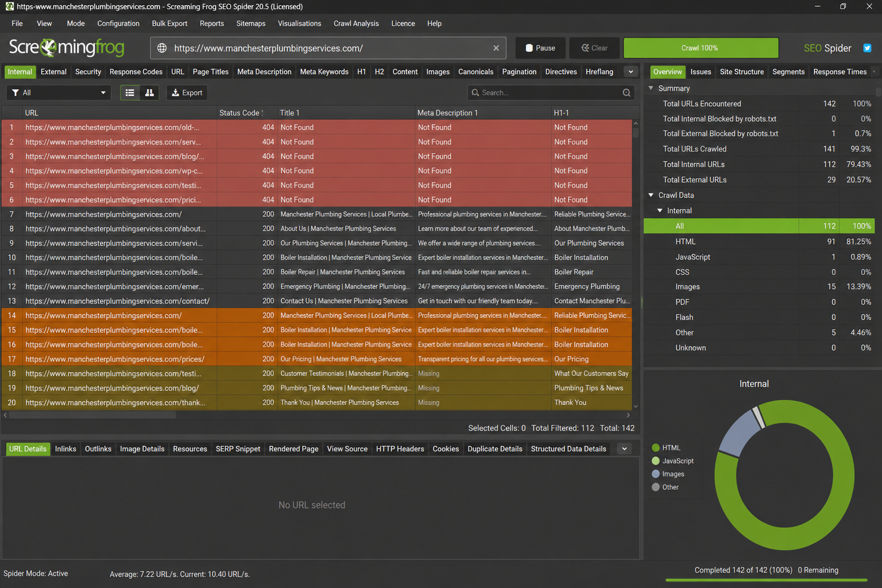Click the HTML legend color dot
Screen dimensions: 882x588
tap(656, 448)
